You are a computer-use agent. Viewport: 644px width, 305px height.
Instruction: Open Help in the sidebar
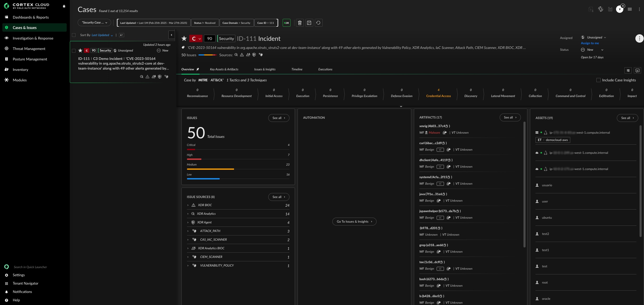click(16, 300)
